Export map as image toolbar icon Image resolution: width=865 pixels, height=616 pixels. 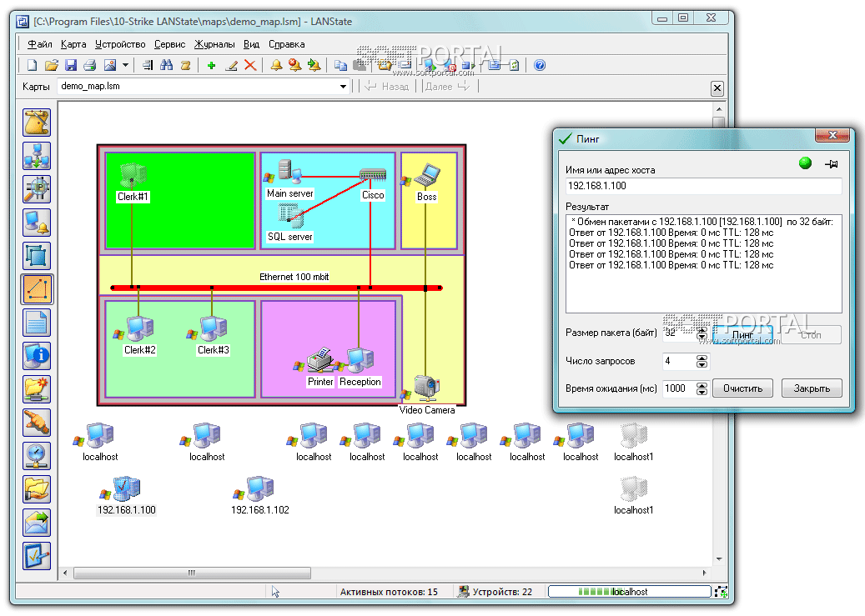click(x=110, y=66)
